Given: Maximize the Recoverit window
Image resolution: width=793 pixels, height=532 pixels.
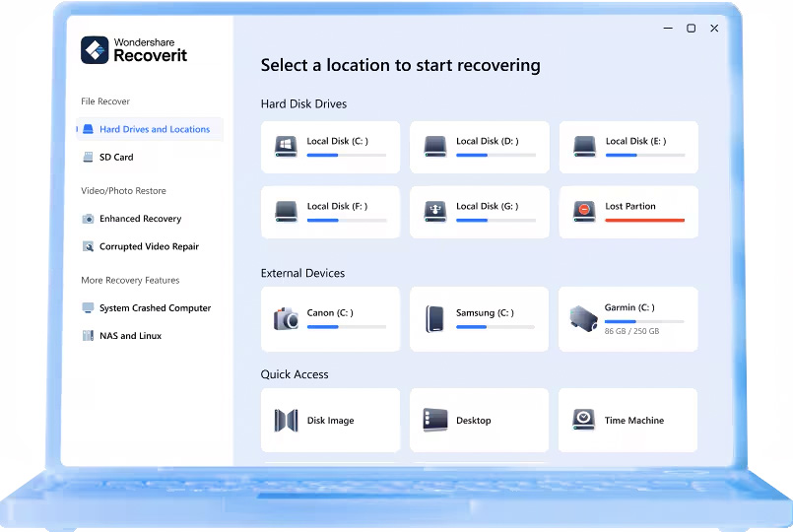Looking at the screenshot, I should pos(691,29).
